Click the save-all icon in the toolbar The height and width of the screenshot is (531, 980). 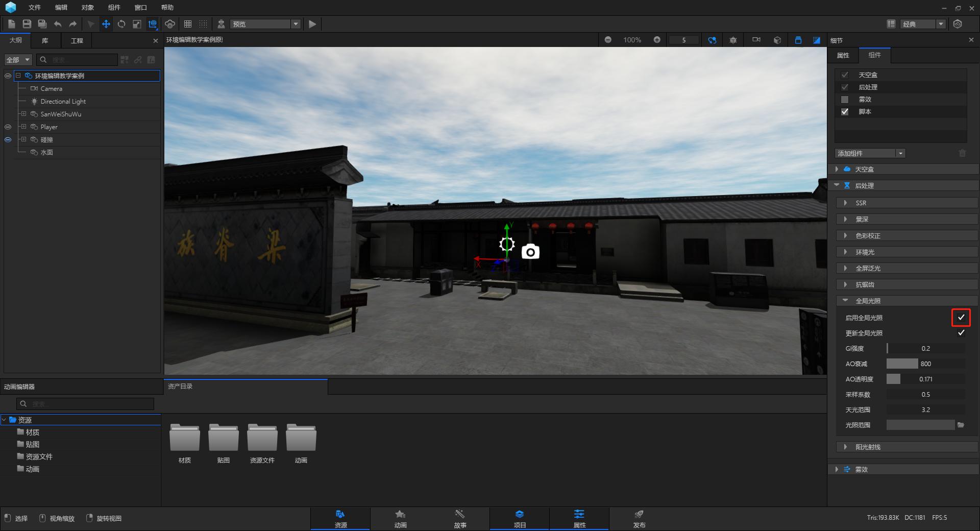(42, 24)
